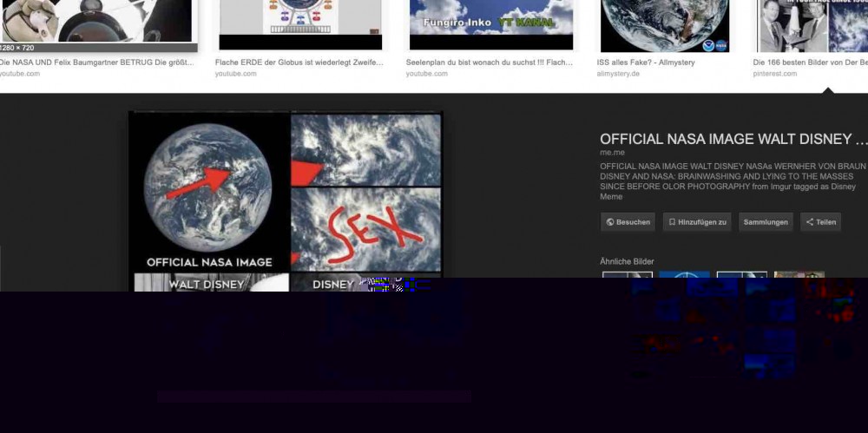Click the Ähnliche Bilder heading

(628, 261)
